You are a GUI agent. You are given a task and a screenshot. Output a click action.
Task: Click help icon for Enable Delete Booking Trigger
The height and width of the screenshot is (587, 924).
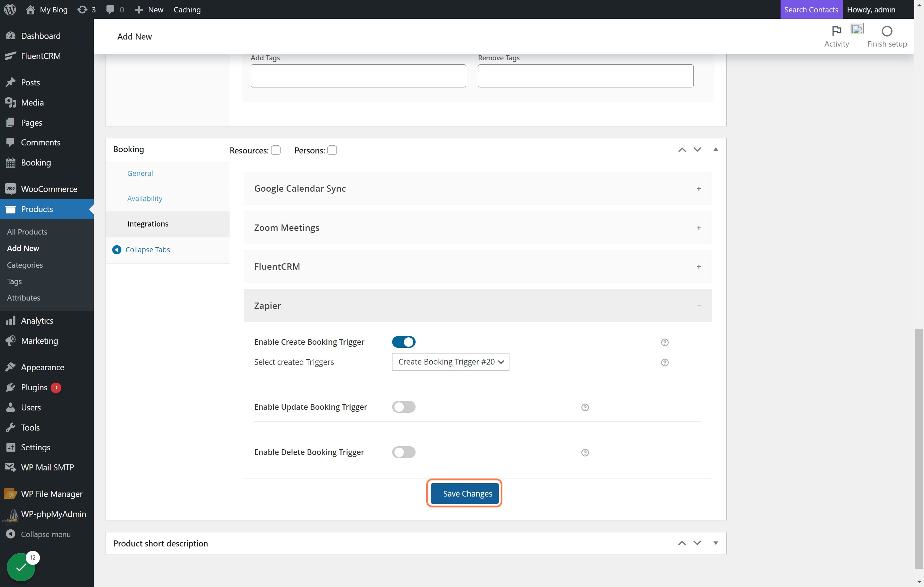pyautogui.click(x=585, y=452)
